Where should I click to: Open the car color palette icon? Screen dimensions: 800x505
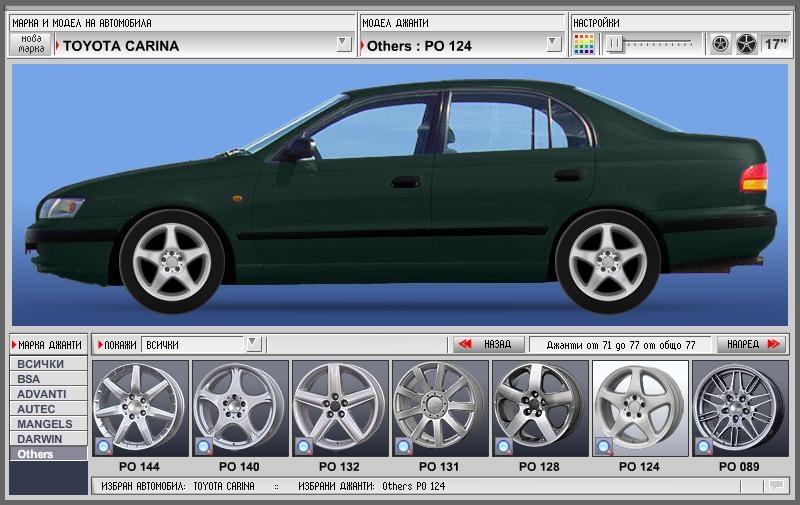pos(584,44)
